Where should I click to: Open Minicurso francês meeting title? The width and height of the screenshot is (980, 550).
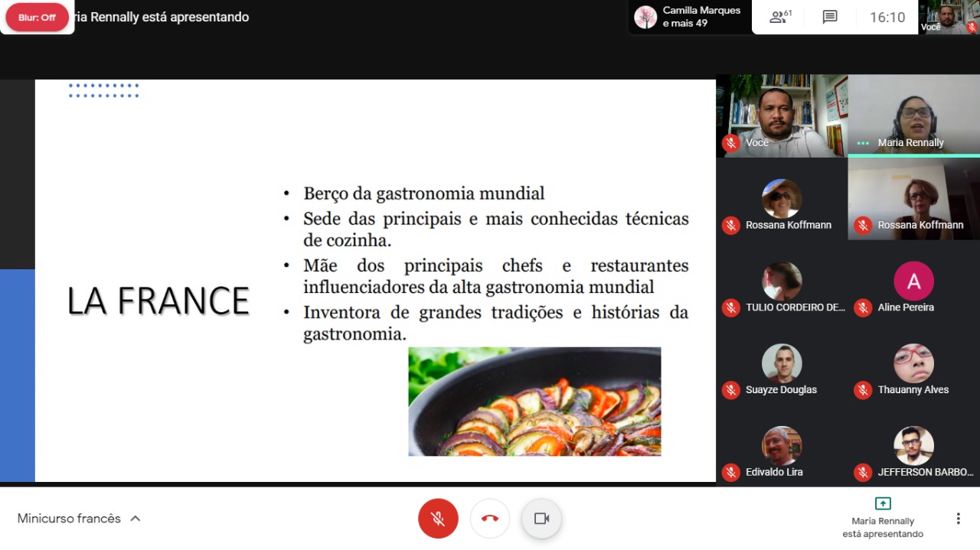tap(69, 519)
